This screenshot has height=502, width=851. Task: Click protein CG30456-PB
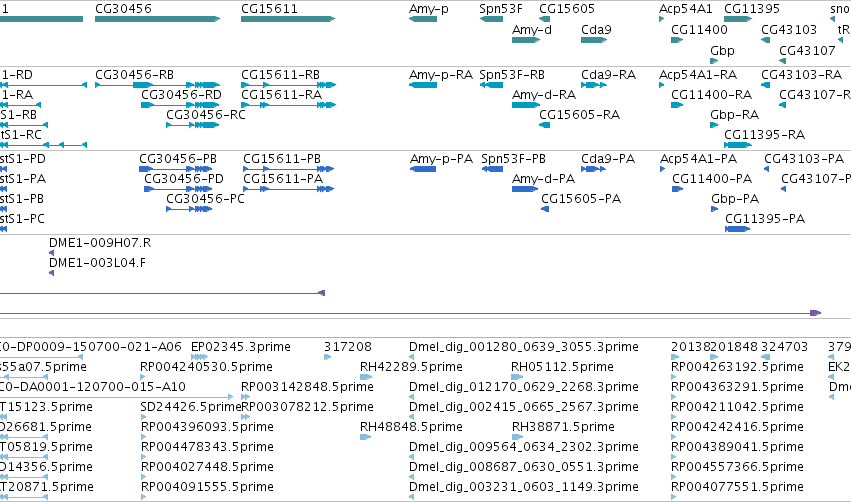[x=177, y=158]
